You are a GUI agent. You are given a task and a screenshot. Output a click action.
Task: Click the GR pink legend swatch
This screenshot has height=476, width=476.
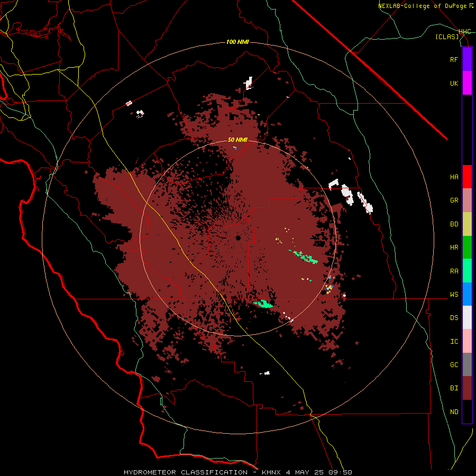pyautogui.click(x=467, y=200)
